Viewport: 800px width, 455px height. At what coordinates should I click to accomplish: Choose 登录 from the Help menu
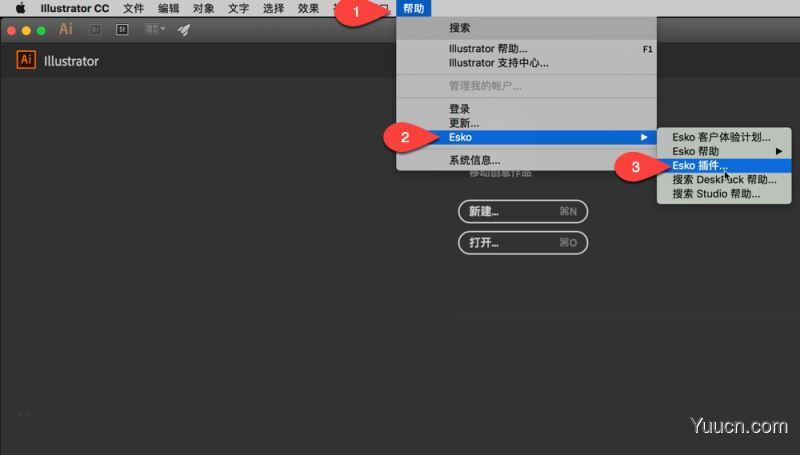526,109
